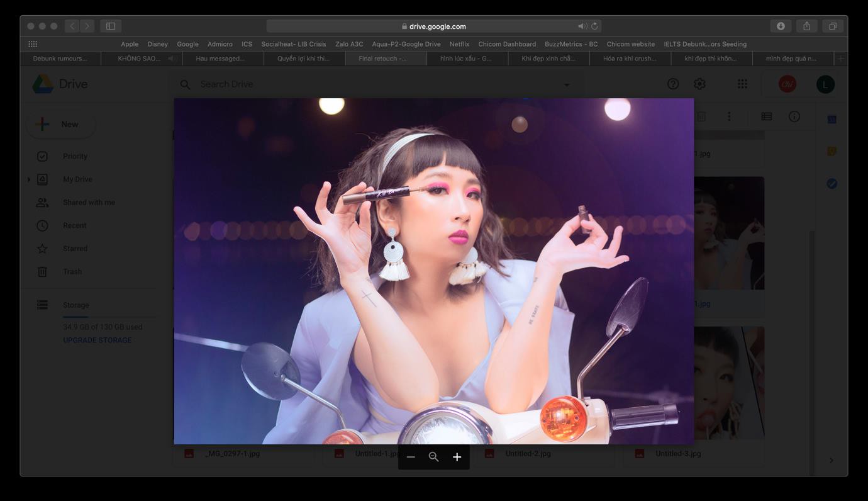
Task: Click UPGRADE STORAGE link
Action: (97, 340)
